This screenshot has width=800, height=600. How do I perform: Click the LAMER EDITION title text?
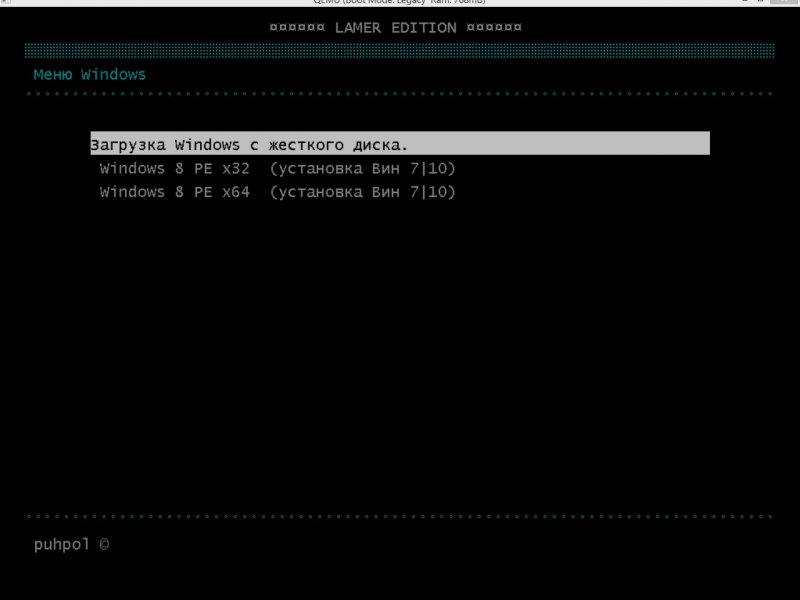coord(395,28)
